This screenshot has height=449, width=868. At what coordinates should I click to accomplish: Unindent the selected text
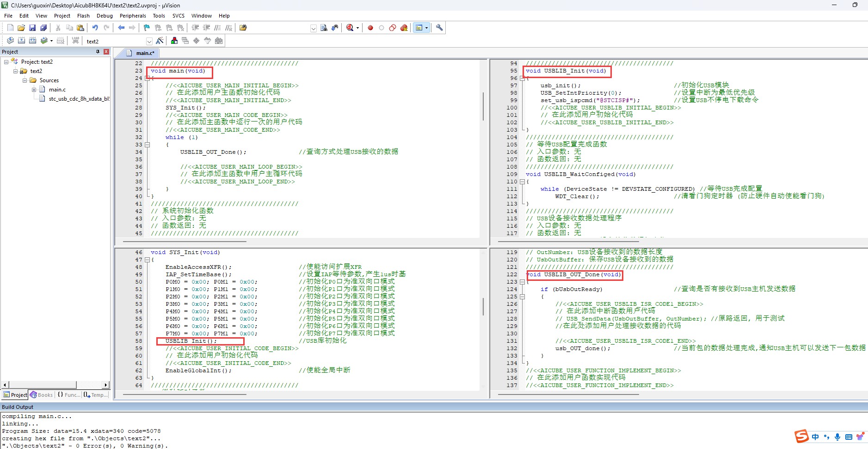pyautogui.click(x=206, y=28)
